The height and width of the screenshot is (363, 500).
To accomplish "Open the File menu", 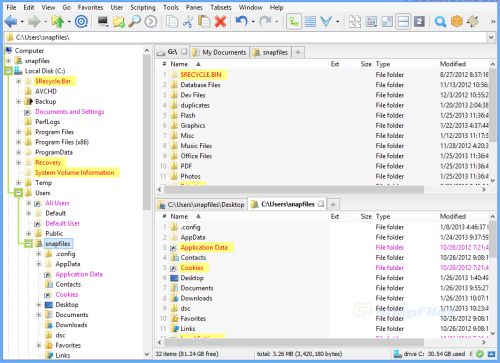I will pyautogui.click(x=11, y=7).
